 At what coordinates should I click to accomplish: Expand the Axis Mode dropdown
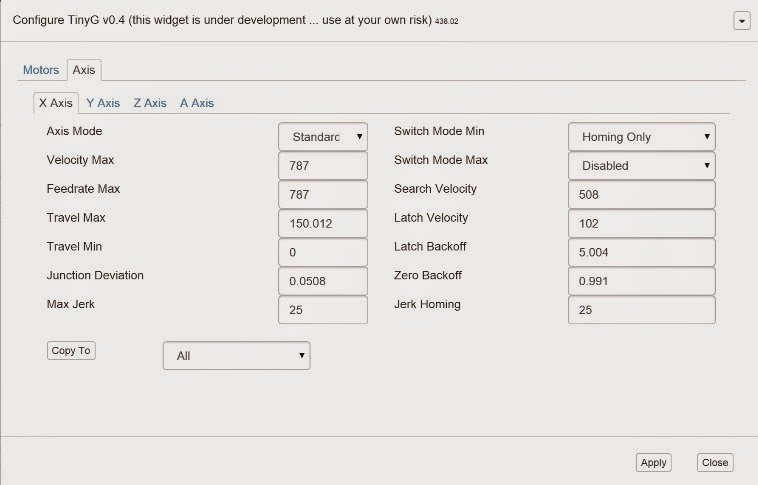tap(323, 137)
